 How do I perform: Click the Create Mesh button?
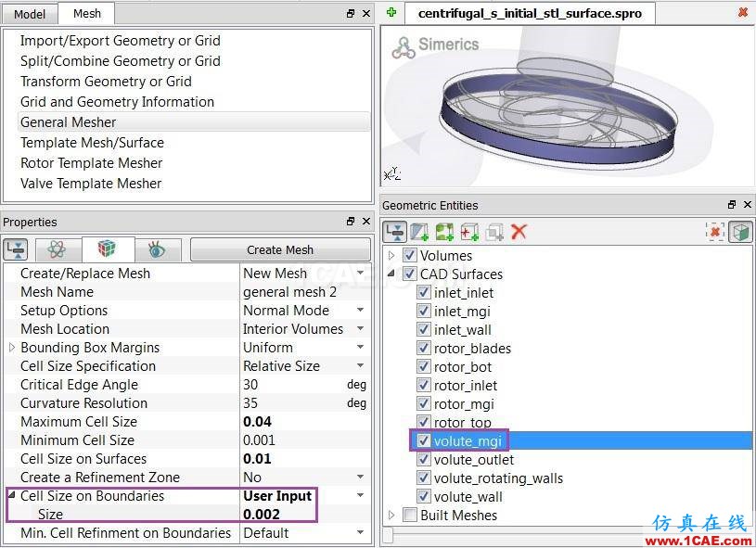(x=280, y=249)
